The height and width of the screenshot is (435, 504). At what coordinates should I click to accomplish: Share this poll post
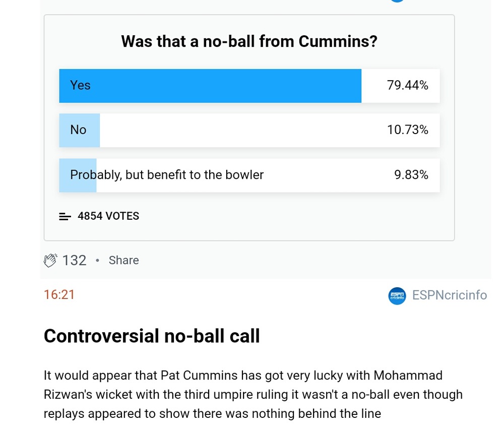pyautogui.click(x=123, y=260)
